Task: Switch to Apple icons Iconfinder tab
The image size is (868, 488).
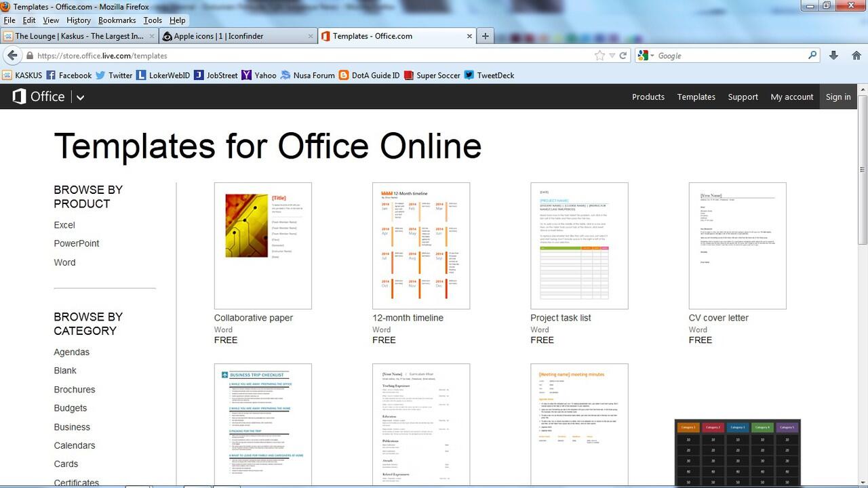Action: [x=238, y=36]
